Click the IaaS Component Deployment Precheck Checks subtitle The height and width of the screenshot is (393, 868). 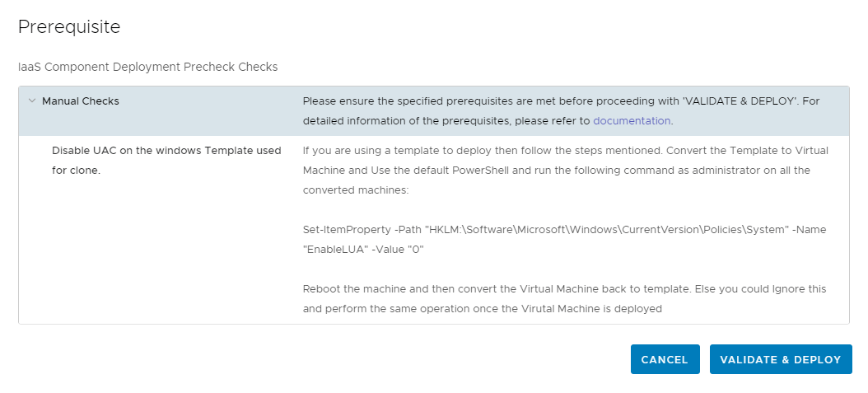point(148,67)
